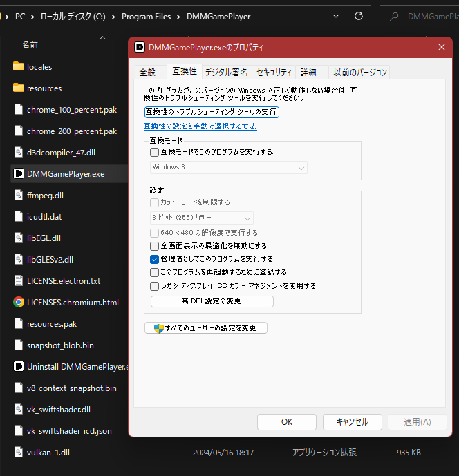This screenshot has height=476, width=459.
Task: Expand the address bar history dropdown chevron
Action: [x=336, y=16]
